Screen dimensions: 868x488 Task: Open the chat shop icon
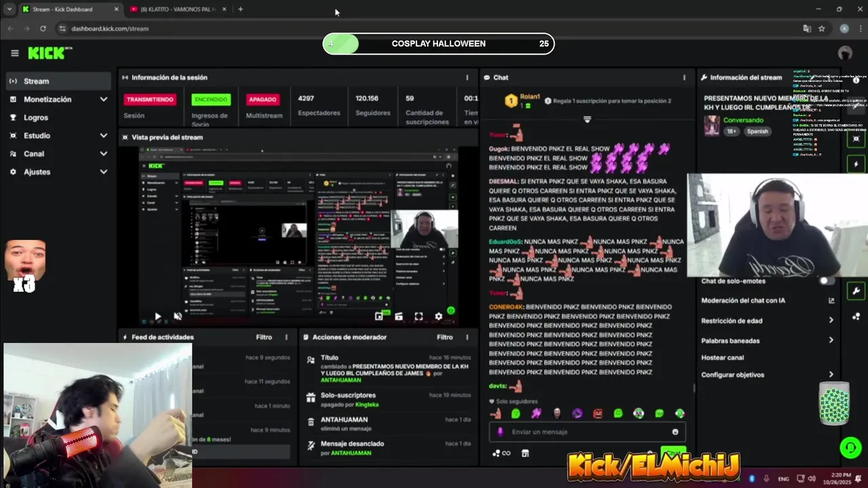525,453
